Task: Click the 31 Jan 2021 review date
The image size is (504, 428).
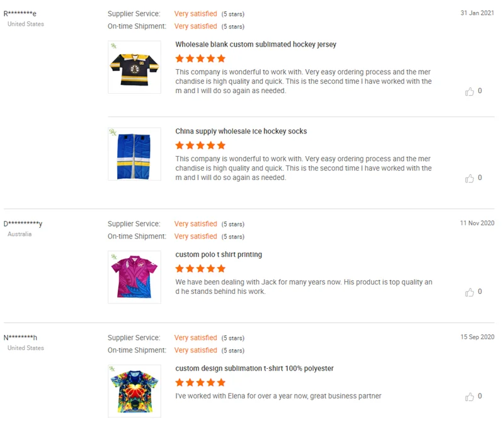Action: coord(477,13)
